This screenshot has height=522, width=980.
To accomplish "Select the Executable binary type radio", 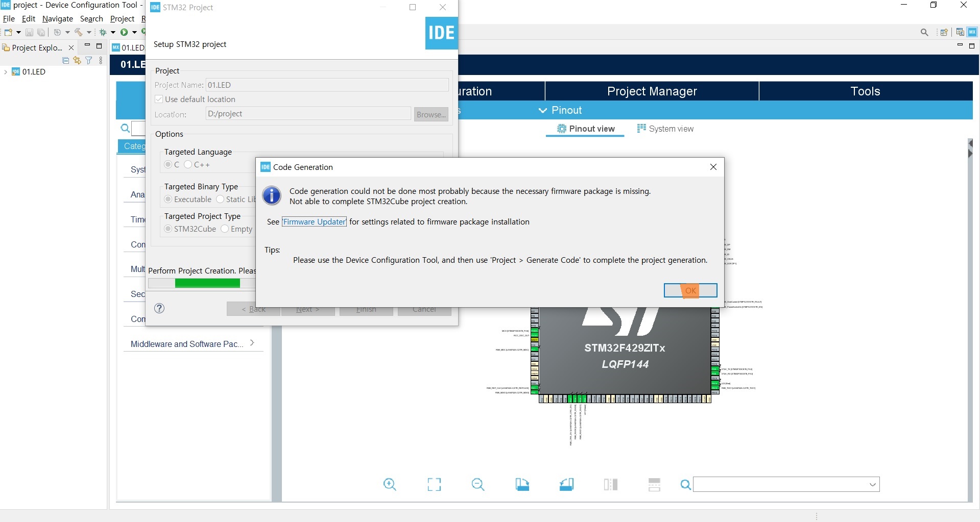I will click(168, 199).
